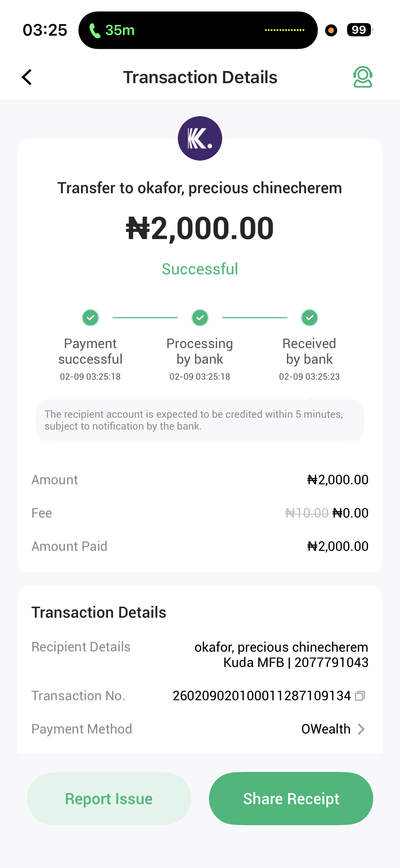Tap the Payment successful checkmark
Viewport: 400px width, 868px height.
point(90,318)
